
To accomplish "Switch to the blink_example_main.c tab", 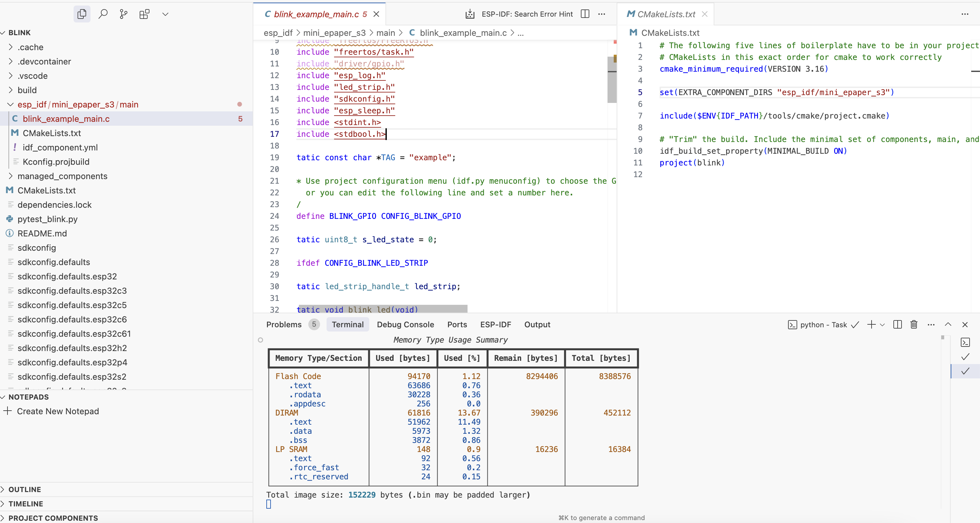I will pyautogui.click(x=316, y=14).
